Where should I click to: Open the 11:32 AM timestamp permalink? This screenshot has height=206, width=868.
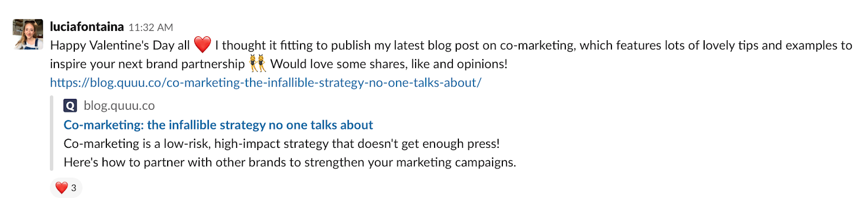point(151,27)
